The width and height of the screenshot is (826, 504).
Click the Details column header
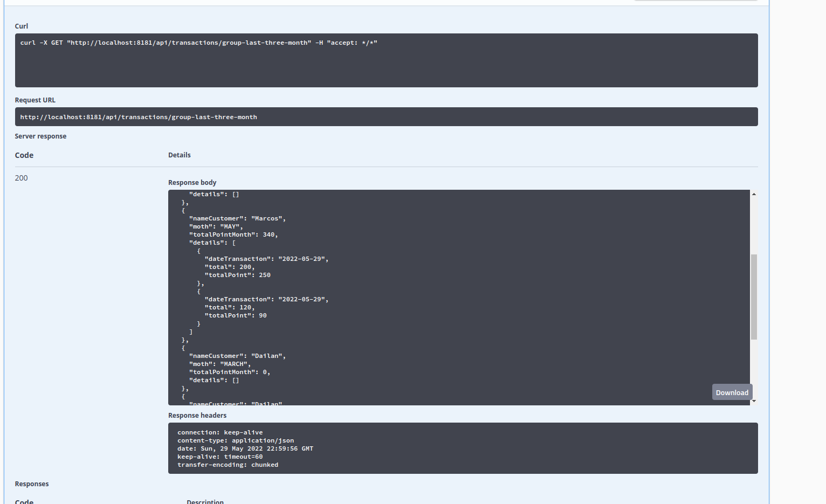coord(179,155)
